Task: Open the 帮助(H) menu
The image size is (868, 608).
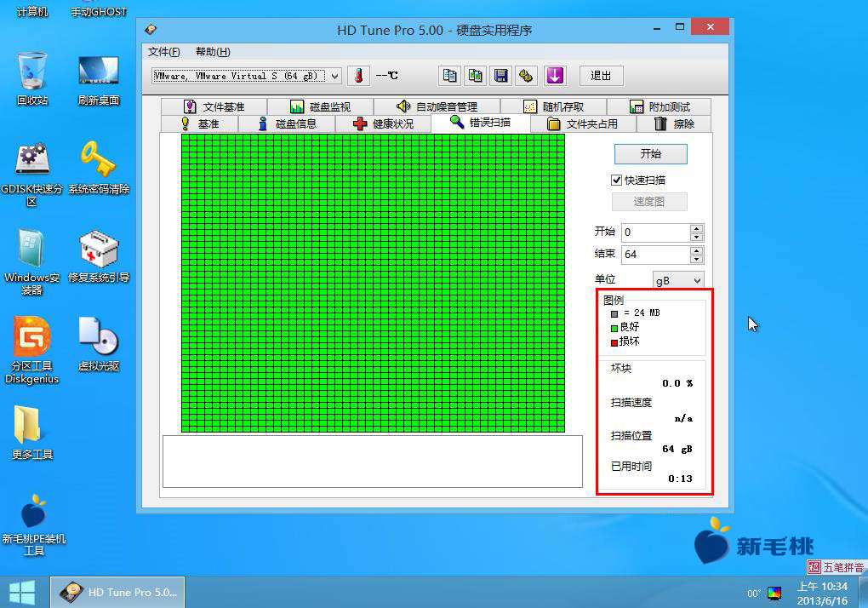Action: coord(213,51)
